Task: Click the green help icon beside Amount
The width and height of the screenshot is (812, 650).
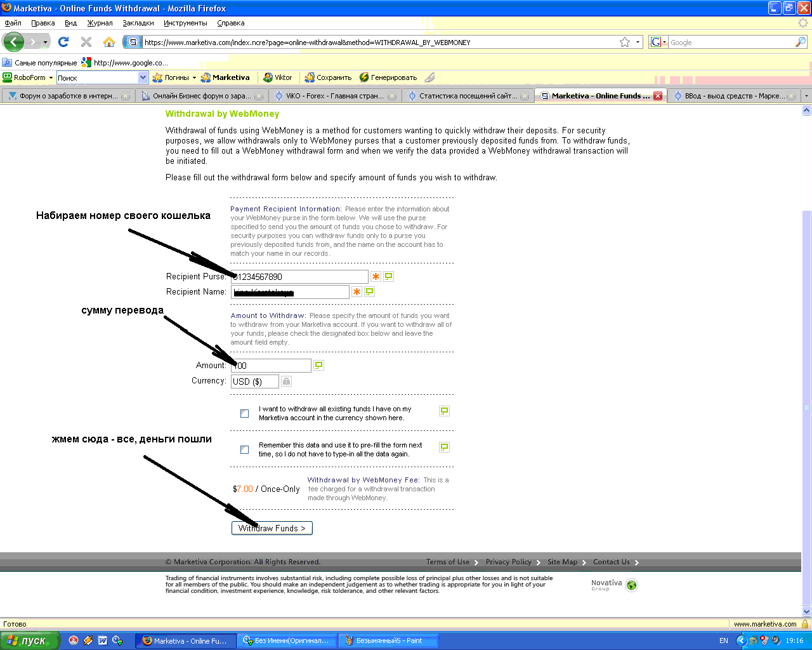Action: tap(319, 365)
